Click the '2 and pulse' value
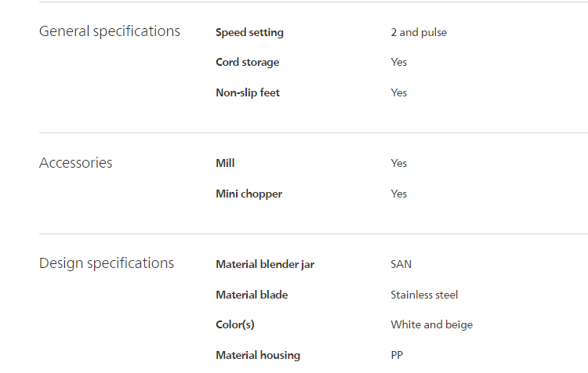This screenshot has width=588, height=373. (x=419, y=32)
